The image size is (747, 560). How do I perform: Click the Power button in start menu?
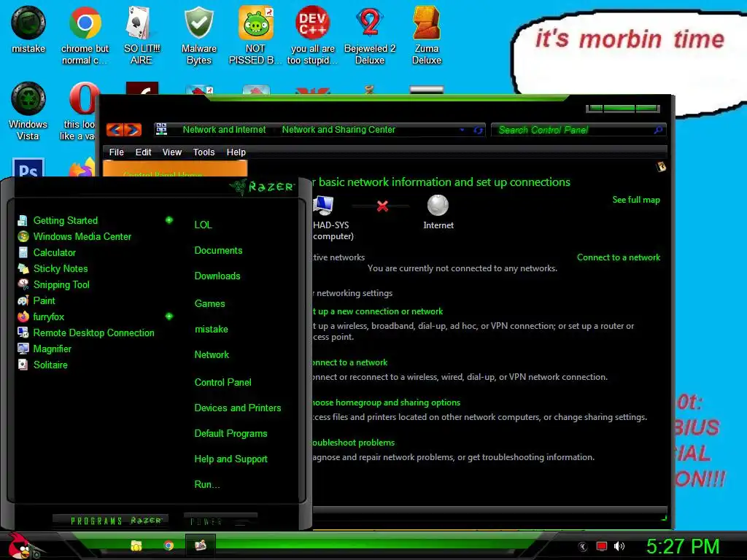[x=220, y=521]
